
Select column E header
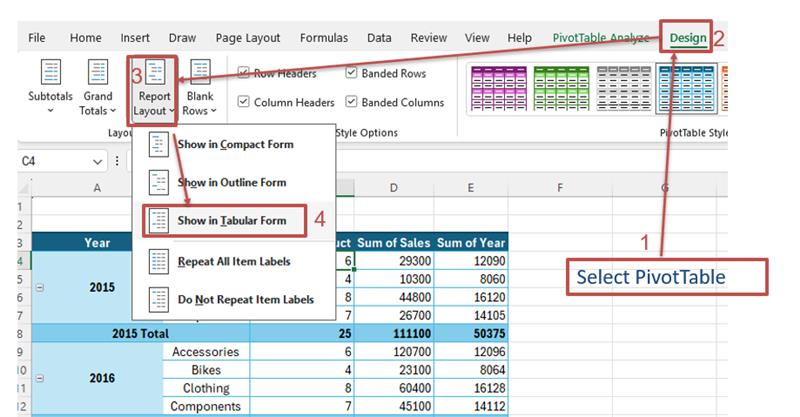point(470,188)
